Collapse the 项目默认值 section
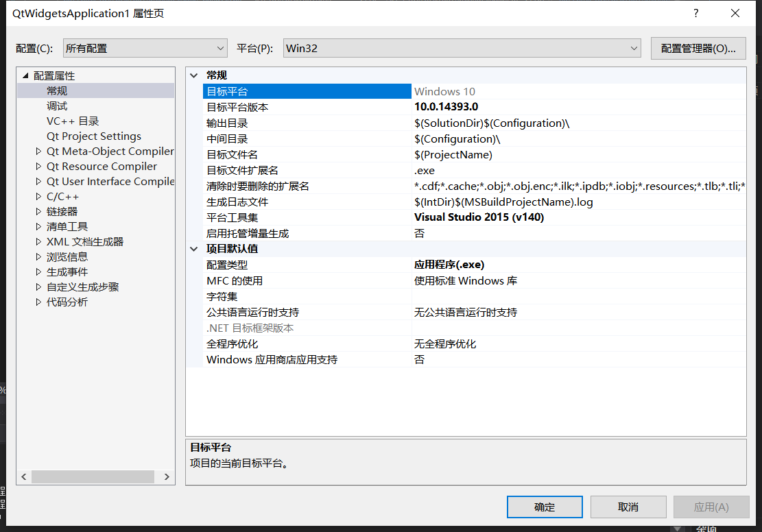The width and height of the screenshot is (762, 532). point(194,248)
